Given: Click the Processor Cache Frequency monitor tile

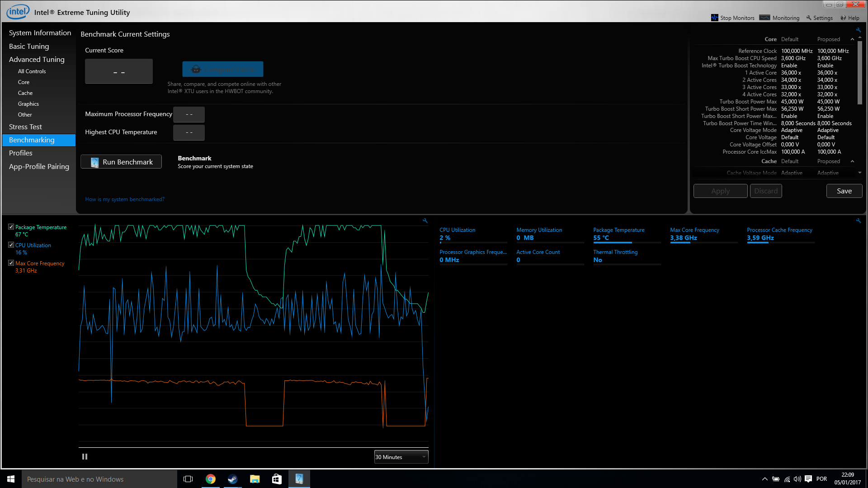Looking at the screenshot, I should [x=781, y=235].
